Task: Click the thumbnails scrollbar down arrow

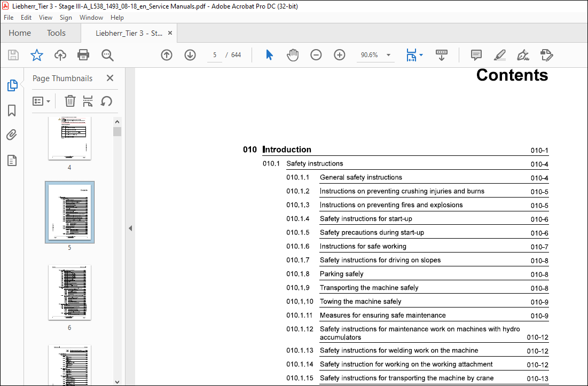Action: point(117,382)
